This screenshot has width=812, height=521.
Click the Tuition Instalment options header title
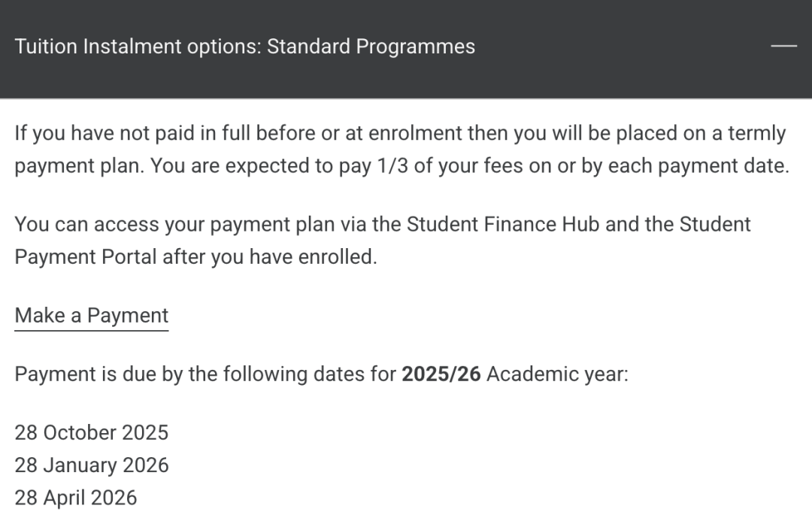click(244, 47)
